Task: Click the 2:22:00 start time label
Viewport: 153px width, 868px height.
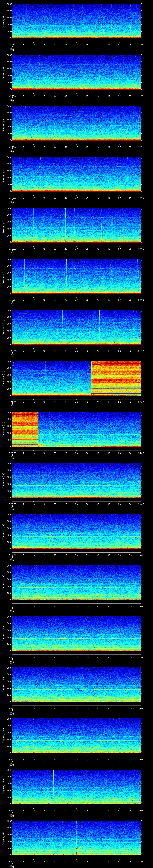Action: 12,453
